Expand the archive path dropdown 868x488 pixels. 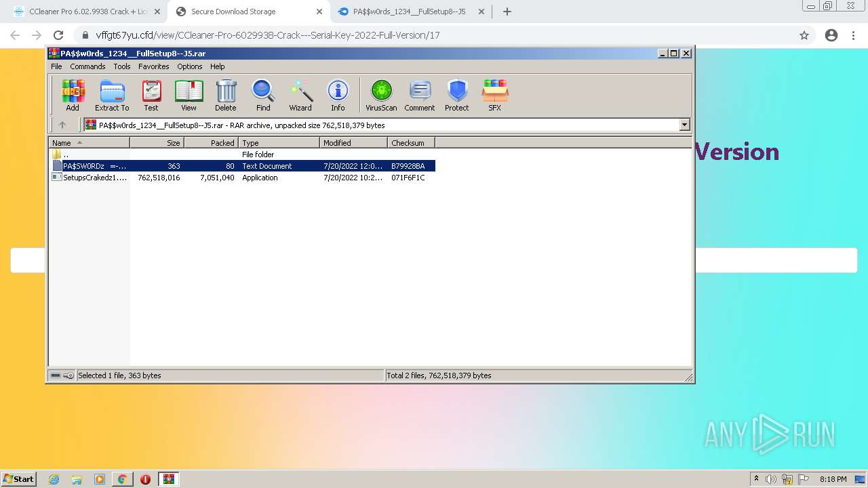coord(684,125)
